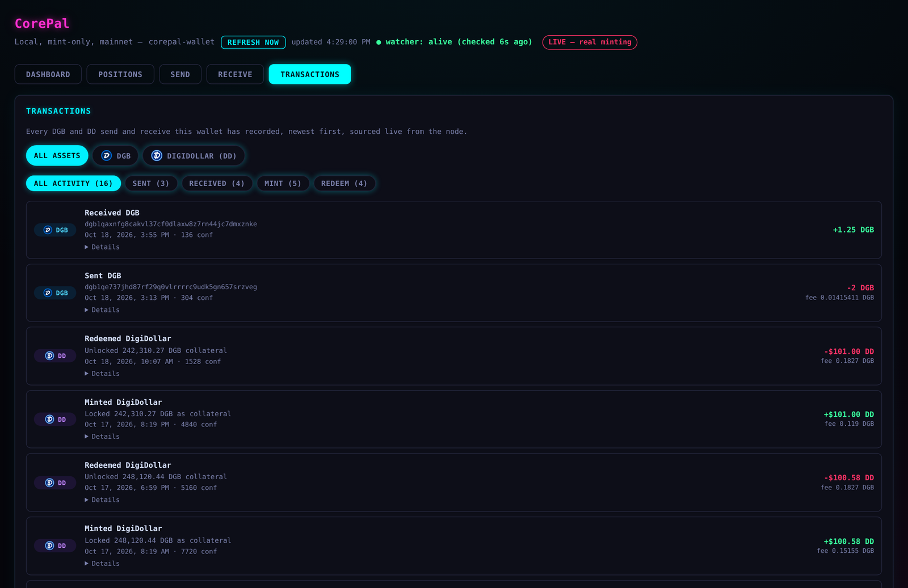The image size is (908, 588).
Task: Open the Receive tab
Action: tap(235, 74)
